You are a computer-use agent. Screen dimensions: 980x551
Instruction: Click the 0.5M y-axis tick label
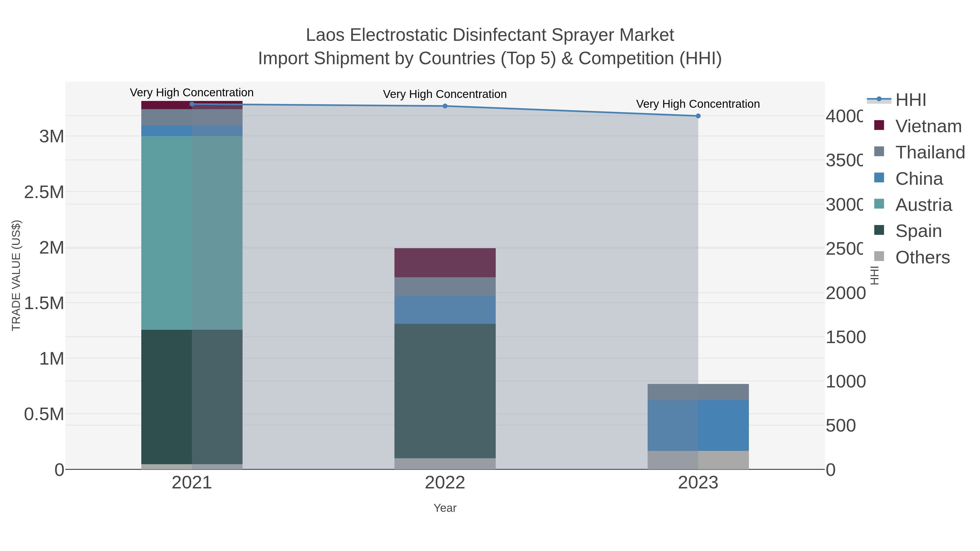pyautogui.click(x=44, y=414)
